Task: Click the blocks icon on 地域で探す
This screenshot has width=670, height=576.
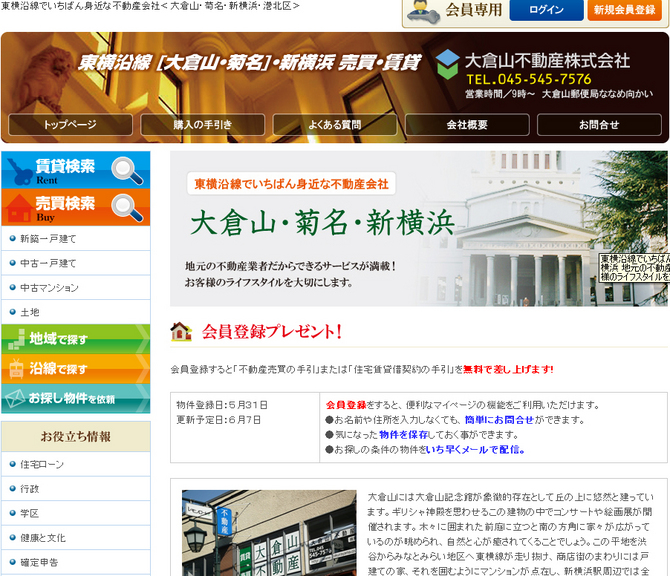Action: [16, 339]
